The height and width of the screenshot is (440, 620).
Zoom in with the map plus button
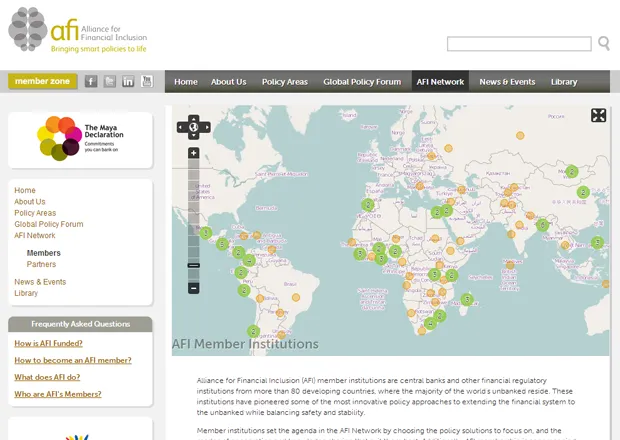tap(193, 153)
